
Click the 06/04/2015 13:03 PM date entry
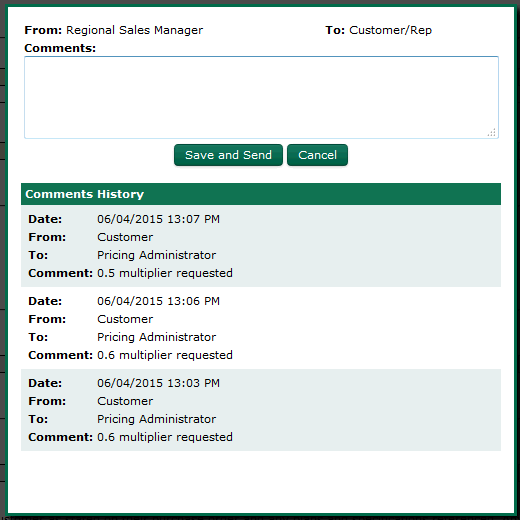coord(158,383)
